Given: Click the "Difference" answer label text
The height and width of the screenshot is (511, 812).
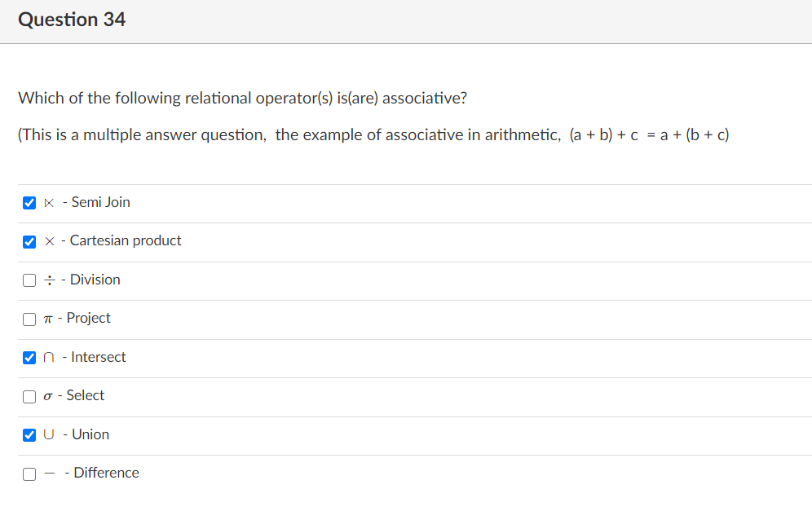Looking at the screenshot, I should click(106, 473).
